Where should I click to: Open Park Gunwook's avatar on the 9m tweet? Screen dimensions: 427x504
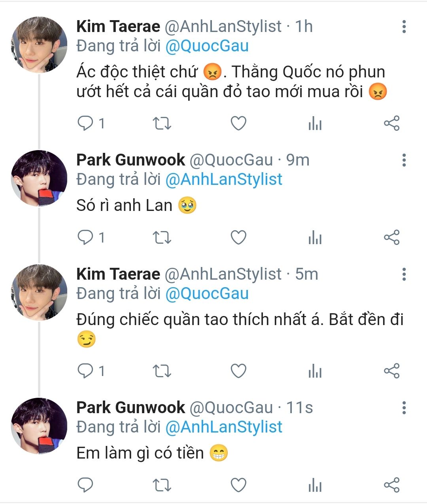39,178
